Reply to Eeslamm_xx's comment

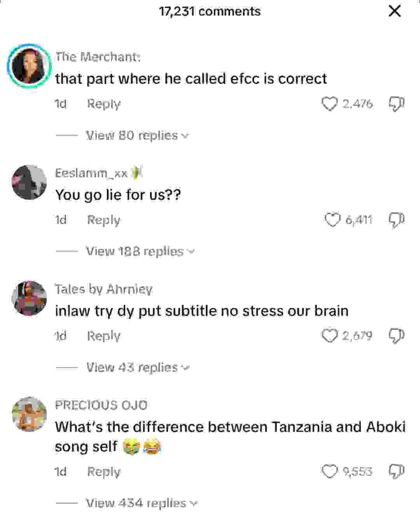[x=104, y=220]
